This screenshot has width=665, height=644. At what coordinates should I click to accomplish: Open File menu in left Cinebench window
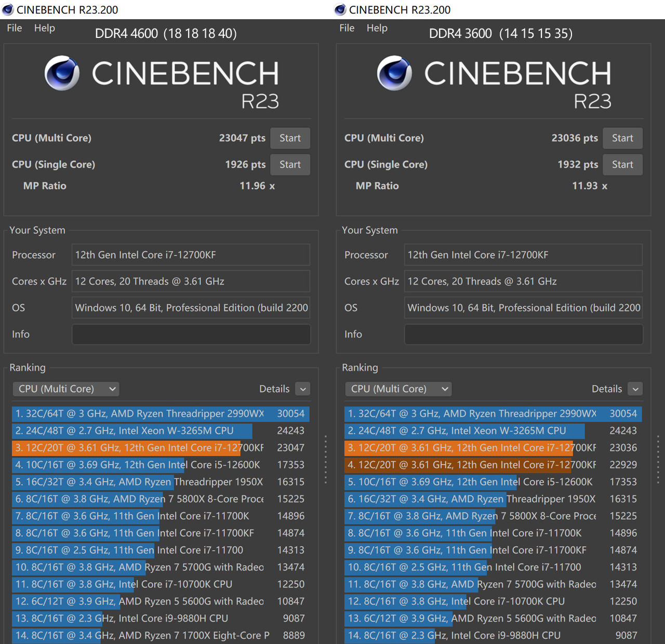[x=15, y=28]
